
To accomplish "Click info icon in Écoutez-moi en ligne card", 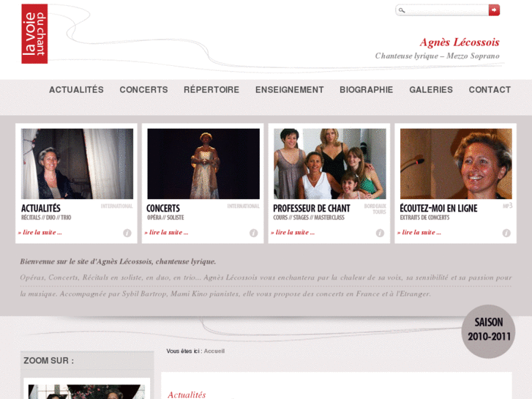I will coord(506,233).
